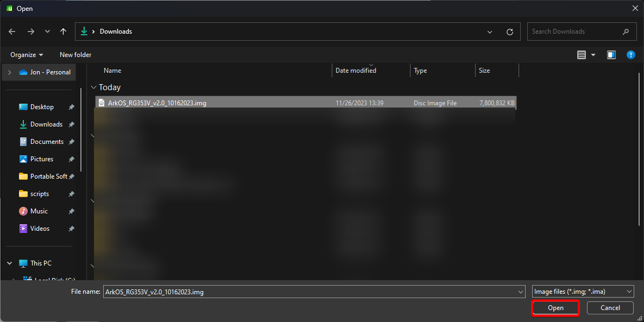
Task: Select the ArkOS_RG353V_v2.0 image file
Action: pos(157,103)
